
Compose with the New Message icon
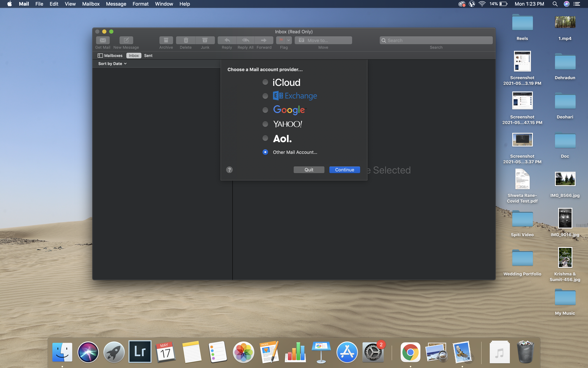coord(126,40)
